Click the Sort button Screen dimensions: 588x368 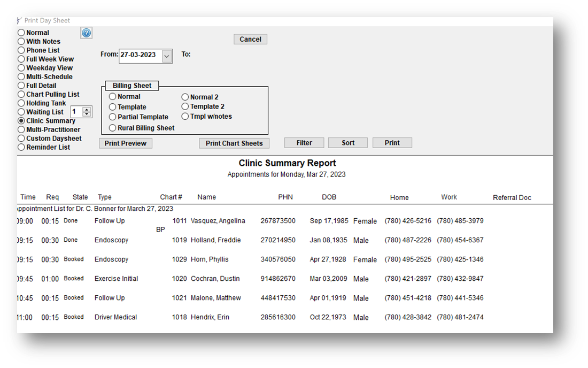pyautogui.click(x=348, y=143)
